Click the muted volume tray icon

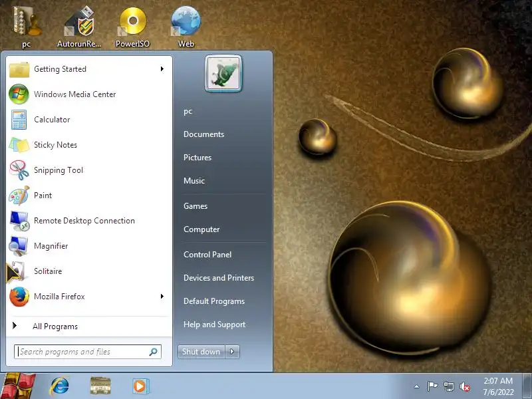pos(465,386)
